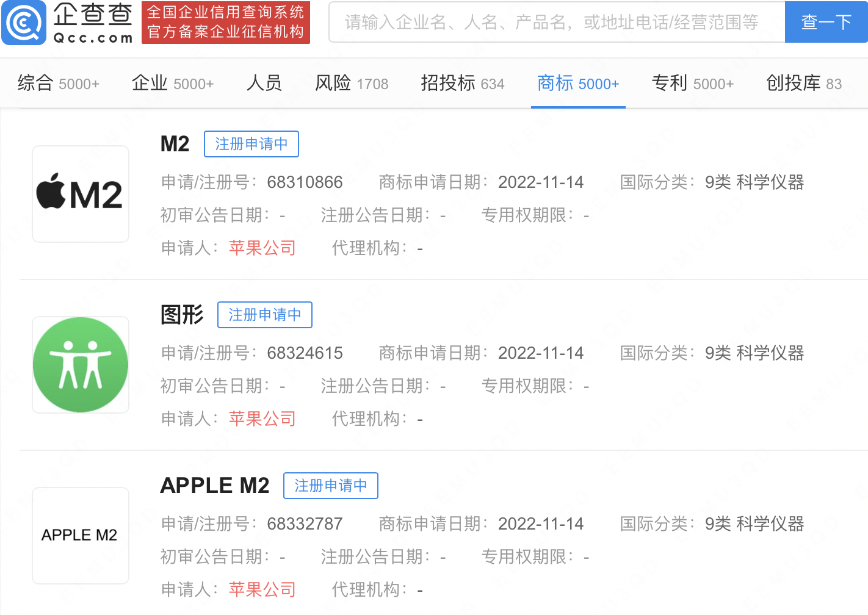Click the red 全国企业信用查询系统 banner
This screenshot has height=615, width=868.
[226, 22]
